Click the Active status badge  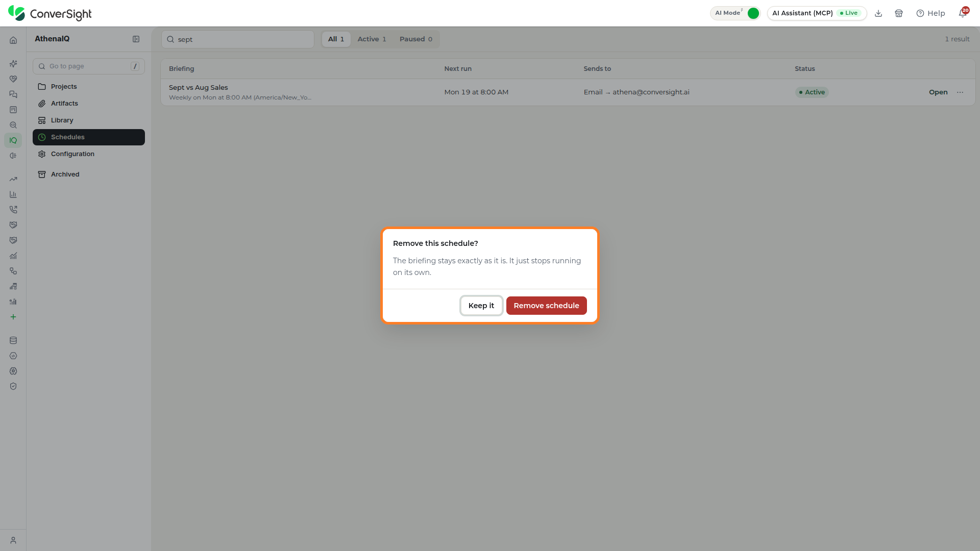(x=812, y=92)
